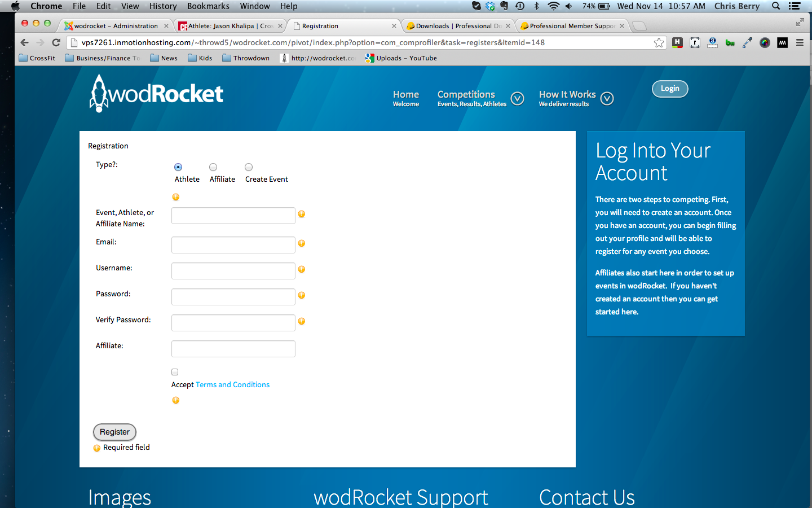The image size is (812, 508).
Task: Check the Accept Terms checkbox
Action: [x=175, y=372]
